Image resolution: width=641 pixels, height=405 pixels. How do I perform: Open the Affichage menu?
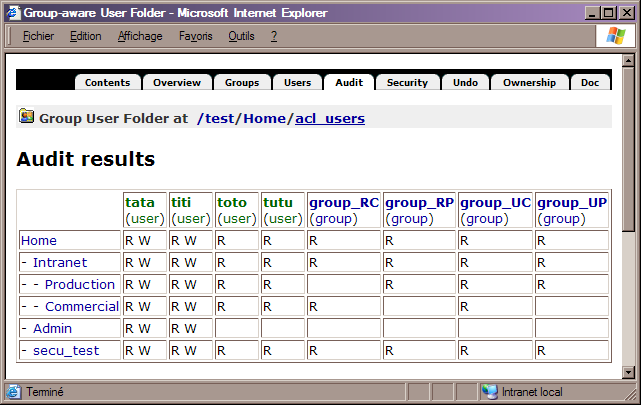tap(139, 36)
